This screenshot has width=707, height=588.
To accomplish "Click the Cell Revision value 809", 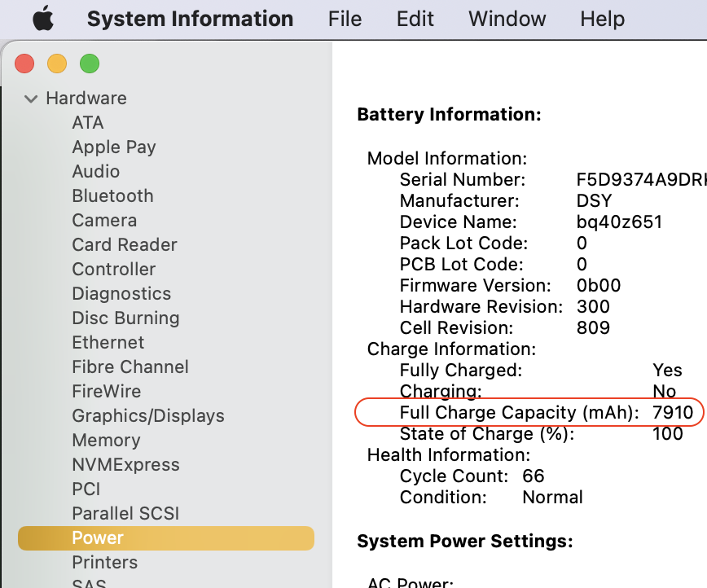I will point(593,328).
